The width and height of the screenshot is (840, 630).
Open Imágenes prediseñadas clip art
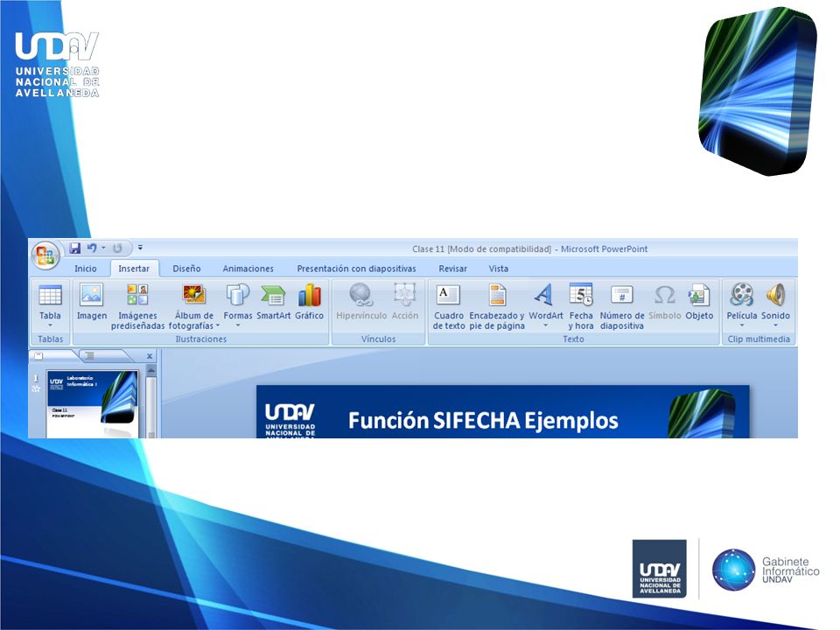[137, 306]
